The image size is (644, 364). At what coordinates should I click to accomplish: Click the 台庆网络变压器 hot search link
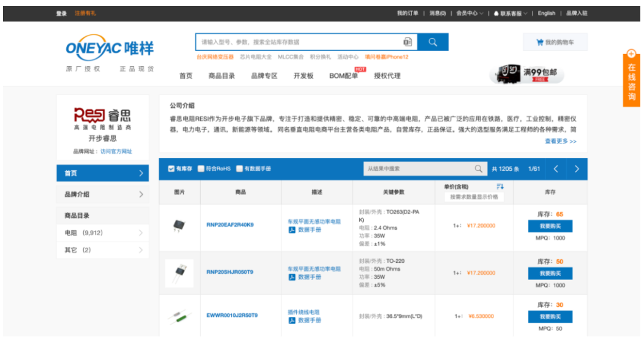(x=215, y=57)
